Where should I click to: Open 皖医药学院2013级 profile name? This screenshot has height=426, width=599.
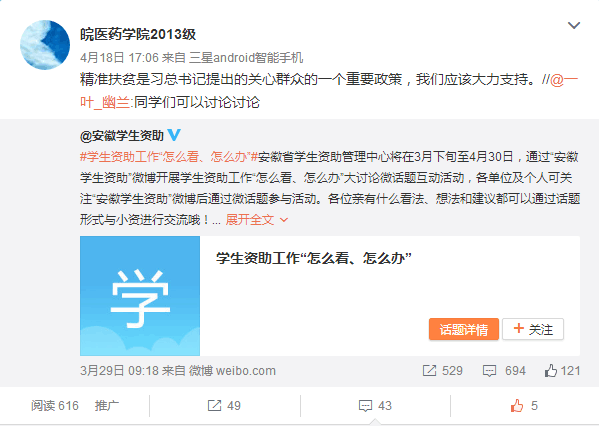click(138, 34)
